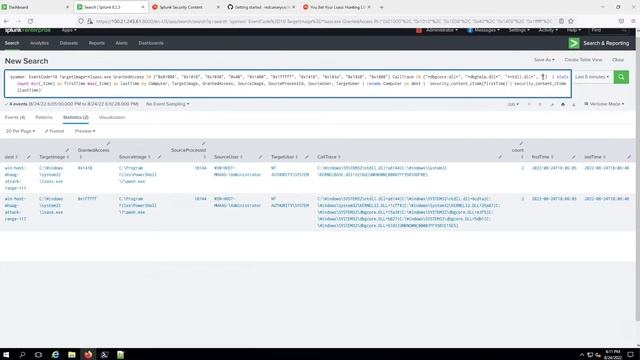The height and width of the screenshot is (360, 640).
Task: Switch to the Getting started GitHub browser tab
Action: click(x=261, y=7)
